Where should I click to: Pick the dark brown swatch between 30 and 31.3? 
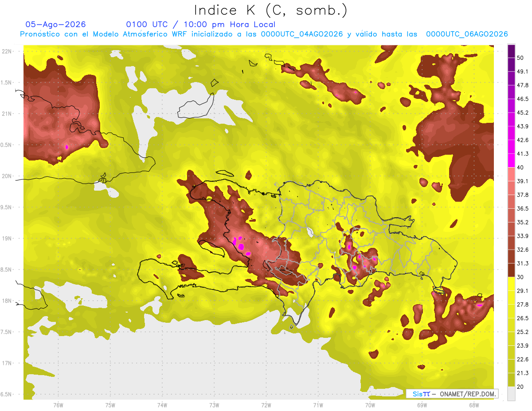pos(511,270)
